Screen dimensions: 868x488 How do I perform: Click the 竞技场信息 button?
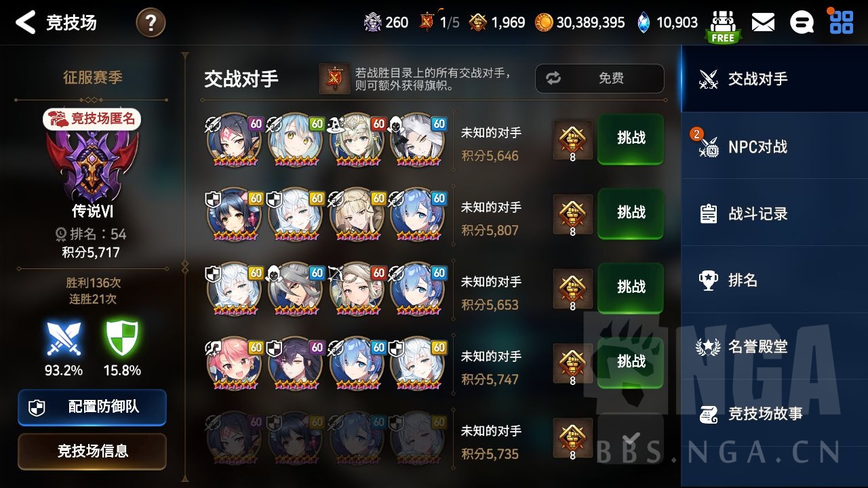pyautogui.click(x=92, y=451)
